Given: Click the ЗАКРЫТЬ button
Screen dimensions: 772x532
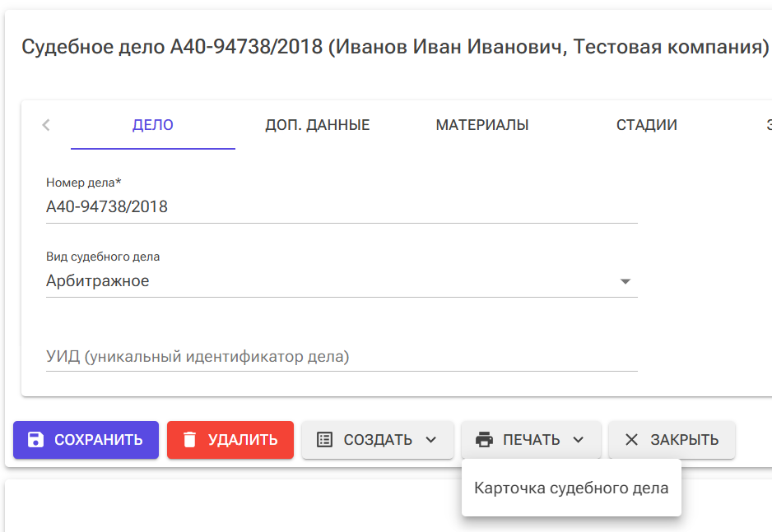Looking at the screenshot, I should click(x=672, y=440).
